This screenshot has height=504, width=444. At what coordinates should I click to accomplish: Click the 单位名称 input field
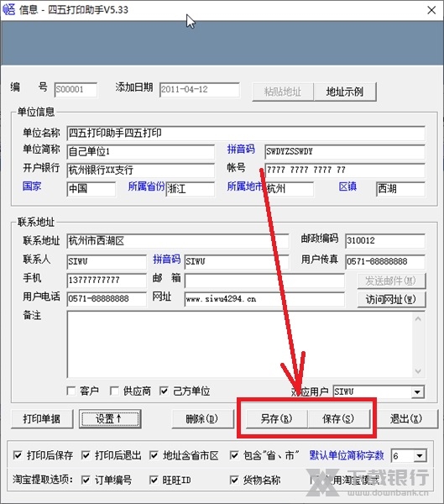point(246,133)
